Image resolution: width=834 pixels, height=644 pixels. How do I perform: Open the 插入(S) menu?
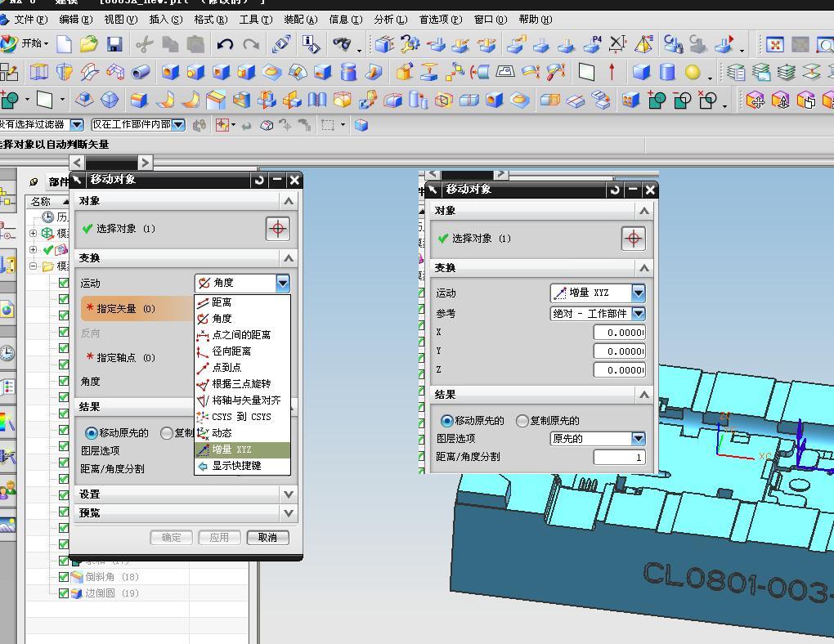click(165, 20)
